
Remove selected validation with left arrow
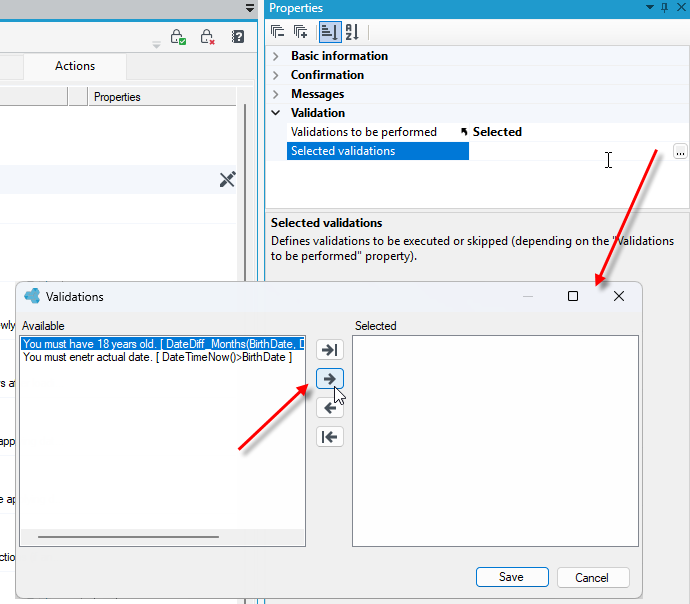[330, 408]
